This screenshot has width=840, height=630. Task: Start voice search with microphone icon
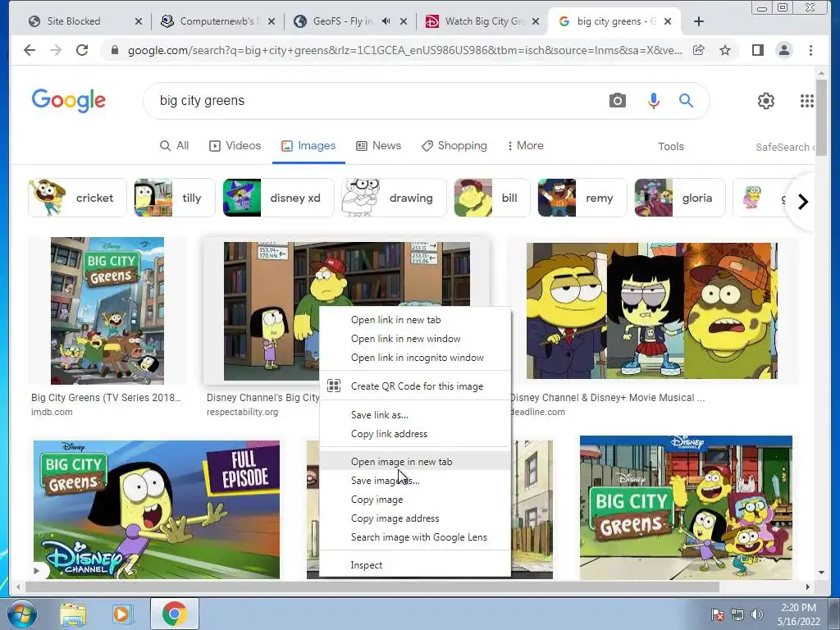(x=653, y=101)
